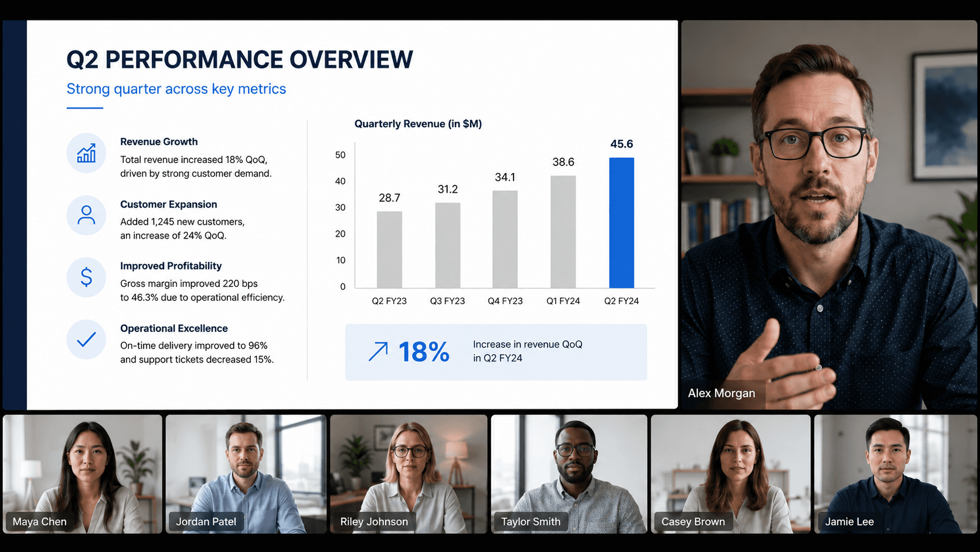Click the Operational Excellence checkmark icon
The height and width of the screenshot is (552, 980).
pyautogui.click(x=86, y=339)
